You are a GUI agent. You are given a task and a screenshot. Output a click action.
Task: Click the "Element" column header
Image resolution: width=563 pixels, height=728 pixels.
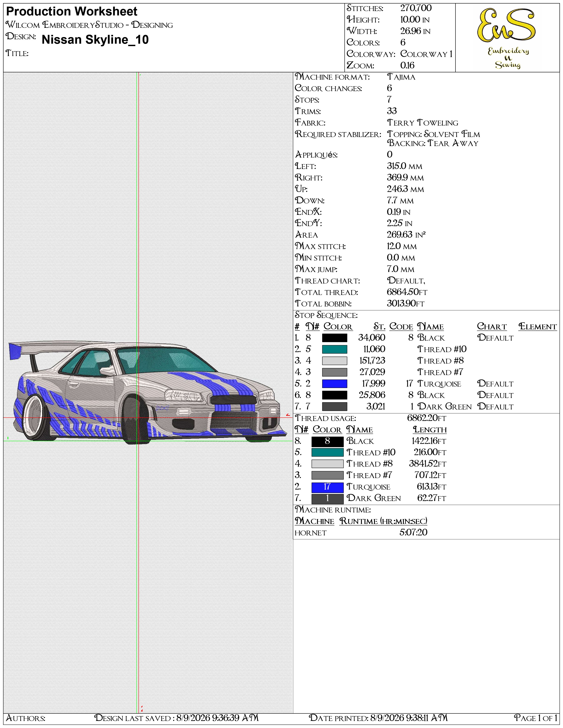point(538,327)
